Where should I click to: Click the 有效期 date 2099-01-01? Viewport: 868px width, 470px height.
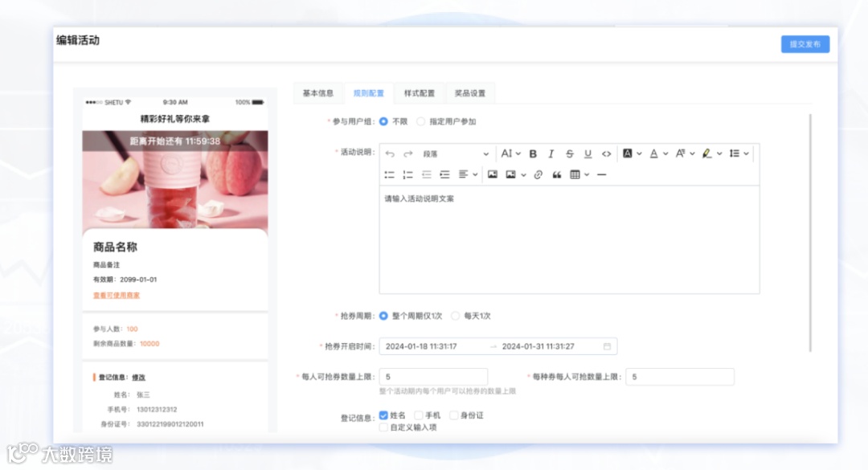click(x=138, y=280)
